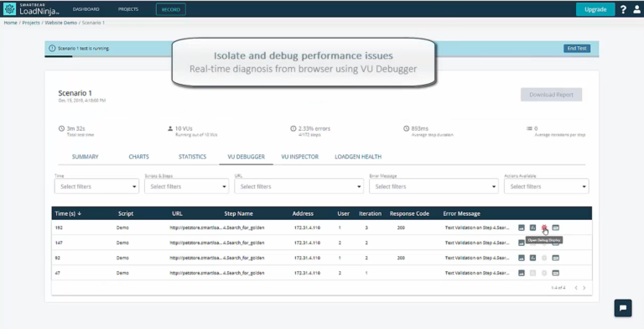Screen dimensions: 644x329
Task: Click the info icon in running banner
Action: coord(52,49)
